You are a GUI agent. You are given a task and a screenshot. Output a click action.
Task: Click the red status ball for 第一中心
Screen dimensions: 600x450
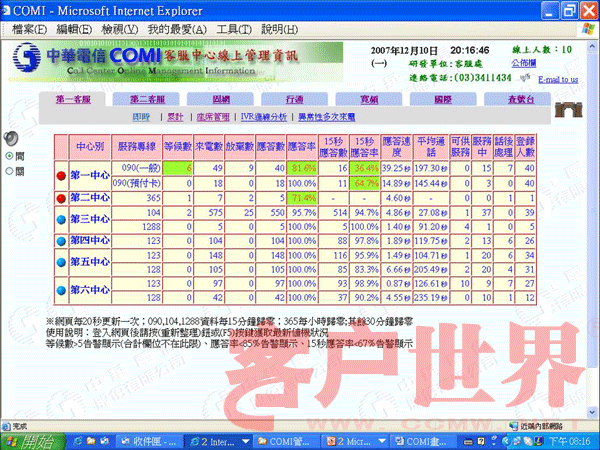(62, 176)
